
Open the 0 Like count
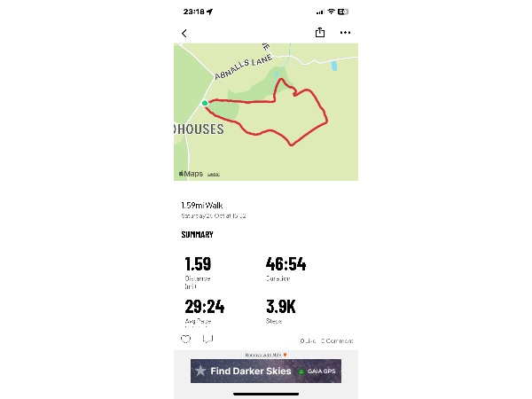pos(308,340)
